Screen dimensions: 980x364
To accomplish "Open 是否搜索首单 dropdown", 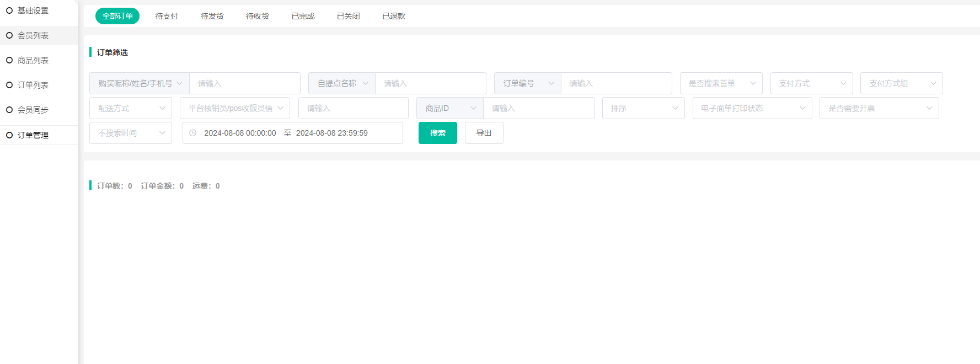I will coord(721,83).
